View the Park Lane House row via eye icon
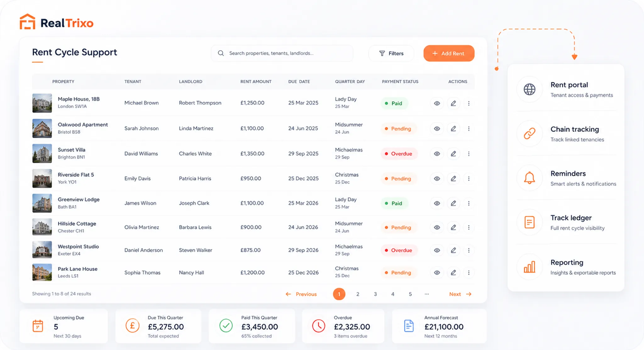 click(x=437, y=272)
